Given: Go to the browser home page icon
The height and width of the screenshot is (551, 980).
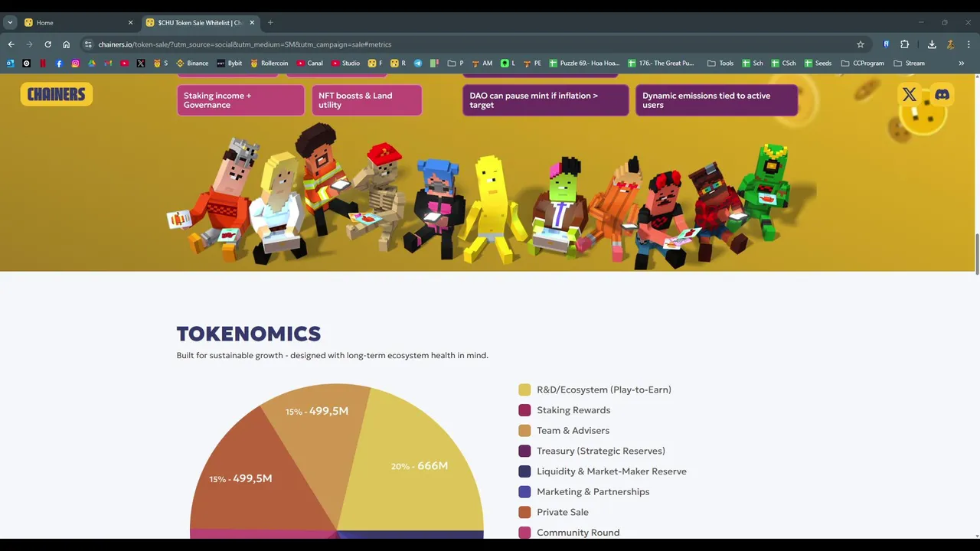Looking at the screenshot, I should (x=66, y=44).
